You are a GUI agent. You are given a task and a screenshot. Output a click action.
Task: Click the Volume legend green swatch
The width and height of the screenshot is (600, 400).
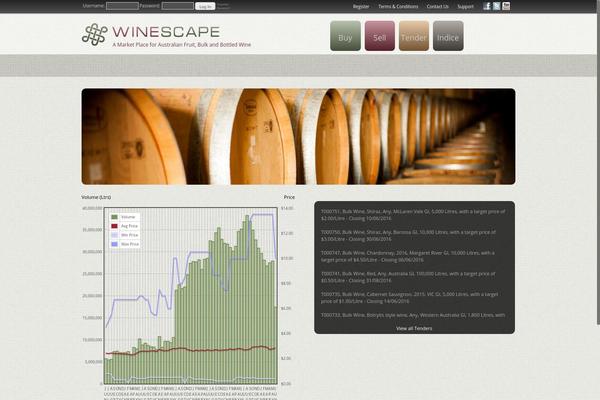pos(114,217)
